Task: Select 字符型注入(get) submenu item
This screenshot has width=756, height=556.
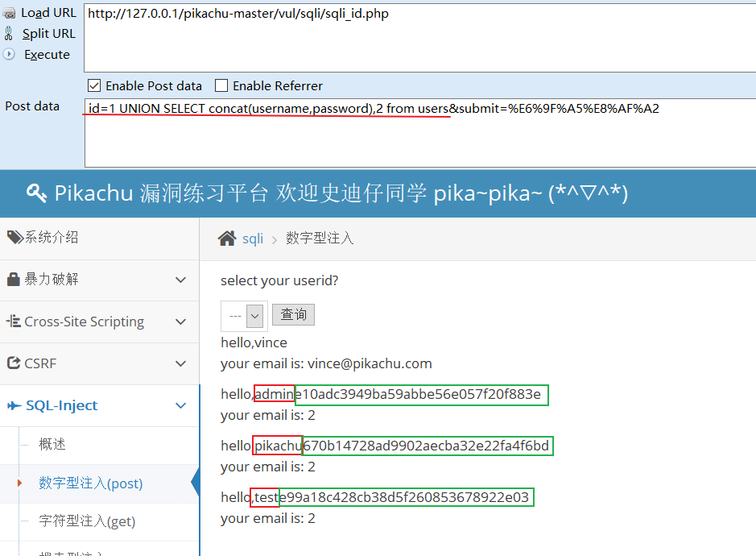Action: point(87,521)
